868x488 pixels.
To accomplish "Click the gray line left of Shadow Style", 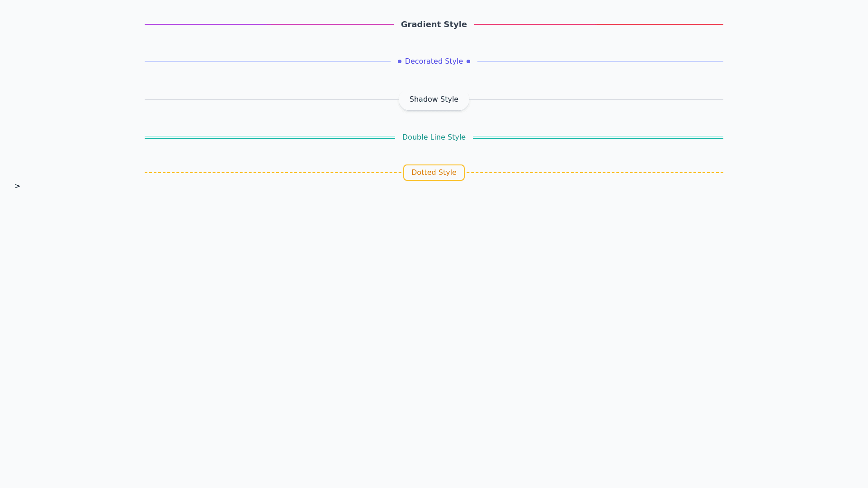I will pyautogui.click(x=271, y=99).
